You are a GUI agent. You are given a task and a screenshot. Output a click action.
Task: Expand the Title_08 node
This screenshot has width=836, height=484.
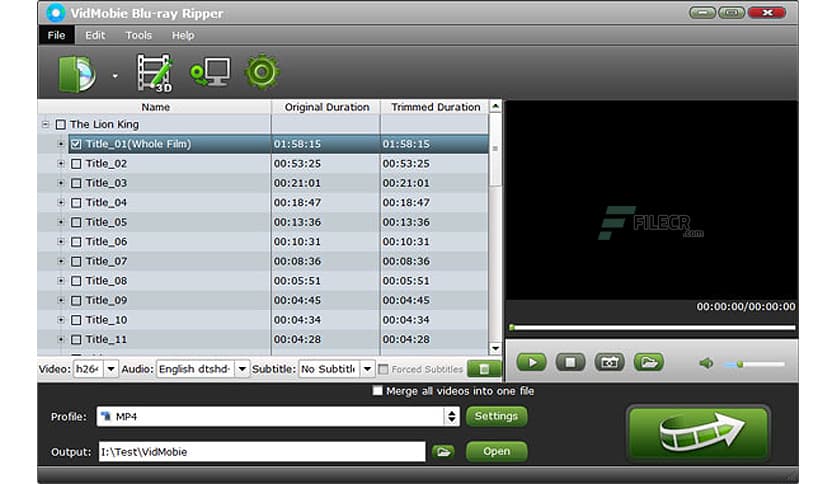point(61,281)
